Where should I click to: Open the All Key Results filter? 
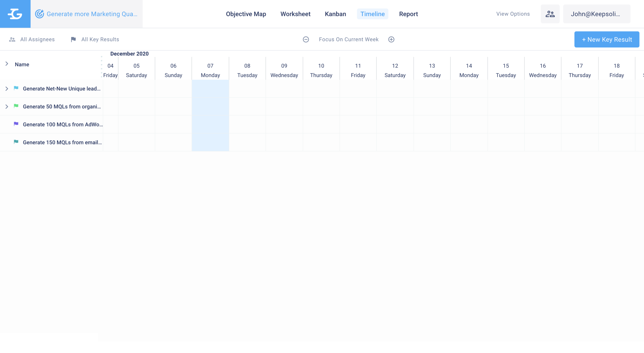coord(95,40)
